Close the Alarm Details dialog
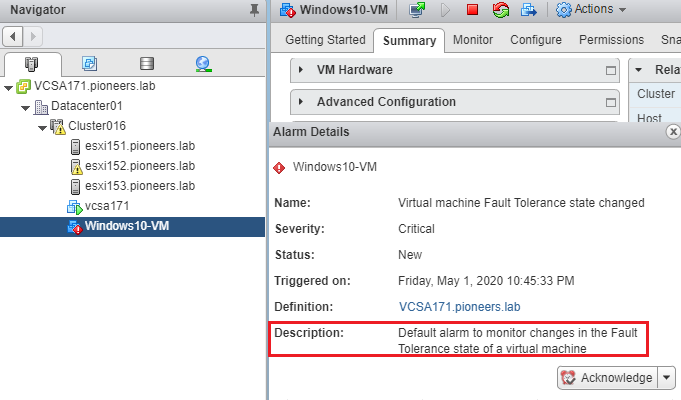 673,132
